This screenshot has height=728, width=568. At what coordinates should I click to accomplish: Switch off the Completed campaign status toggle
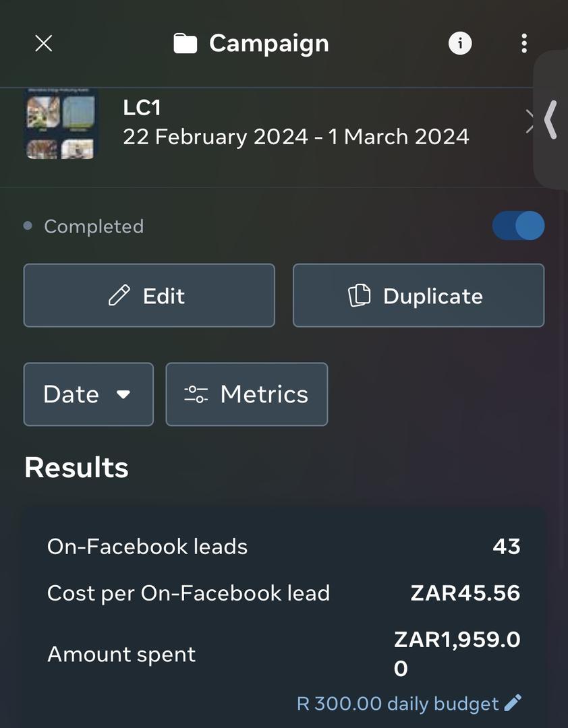click(x=518, y=226)
